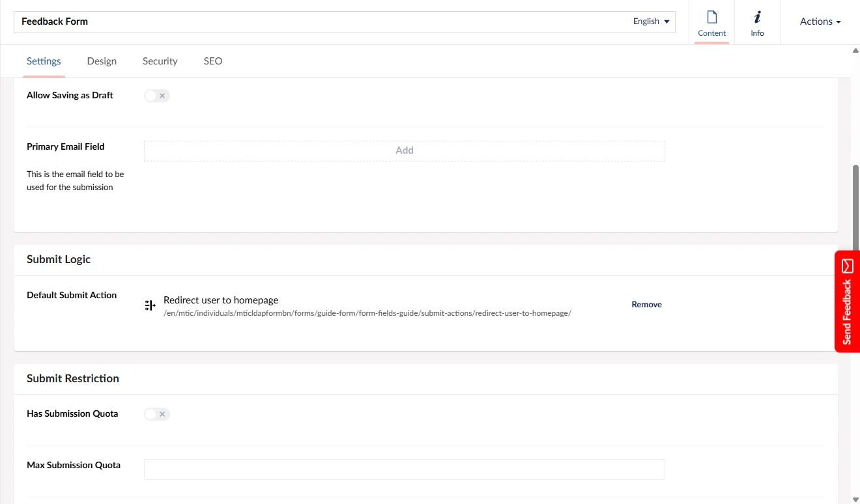Screen dimensions: 860x504
Task: Click the vertical scrollbar thumb
Action: tap(855, 208)
